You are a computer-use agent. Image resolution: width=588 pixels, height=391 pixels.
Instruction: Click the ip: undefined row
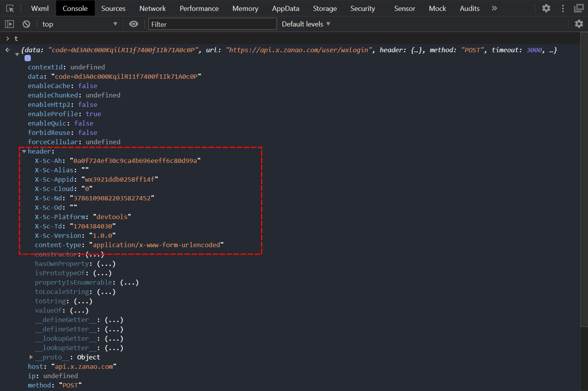[x=53, y=376]
